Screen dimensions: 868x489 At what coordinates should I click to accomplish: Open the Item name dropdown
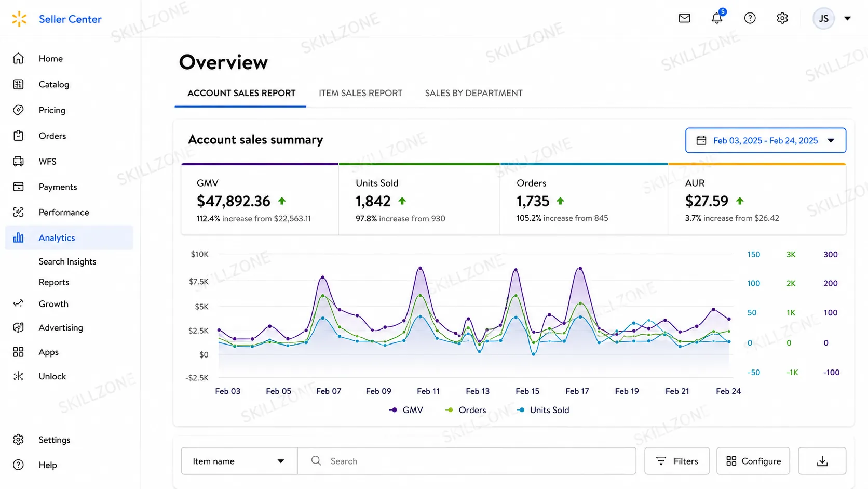[239, 461]
